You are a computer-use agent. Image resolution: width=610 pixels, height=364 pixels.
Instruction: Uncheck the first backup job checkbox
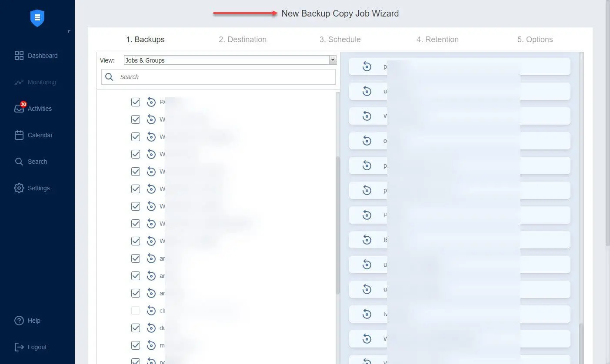(135, 102)
